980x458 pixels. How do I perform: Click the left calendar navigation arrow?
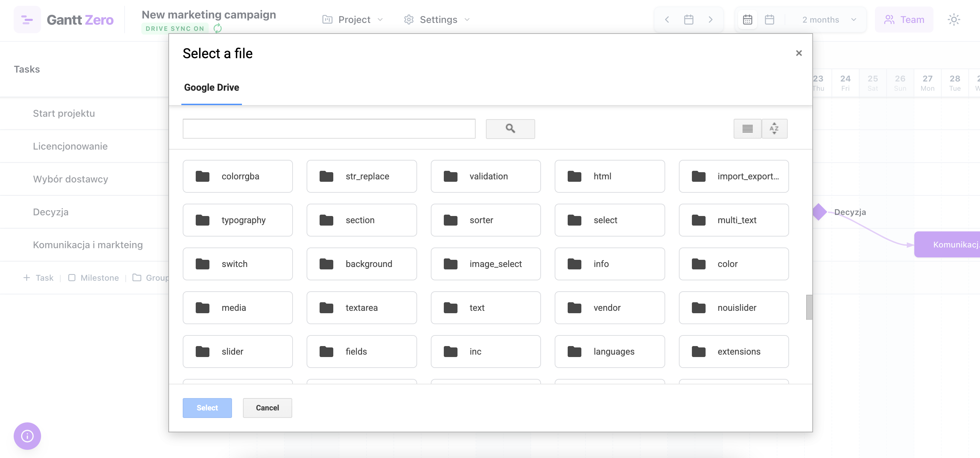point(667,20)
